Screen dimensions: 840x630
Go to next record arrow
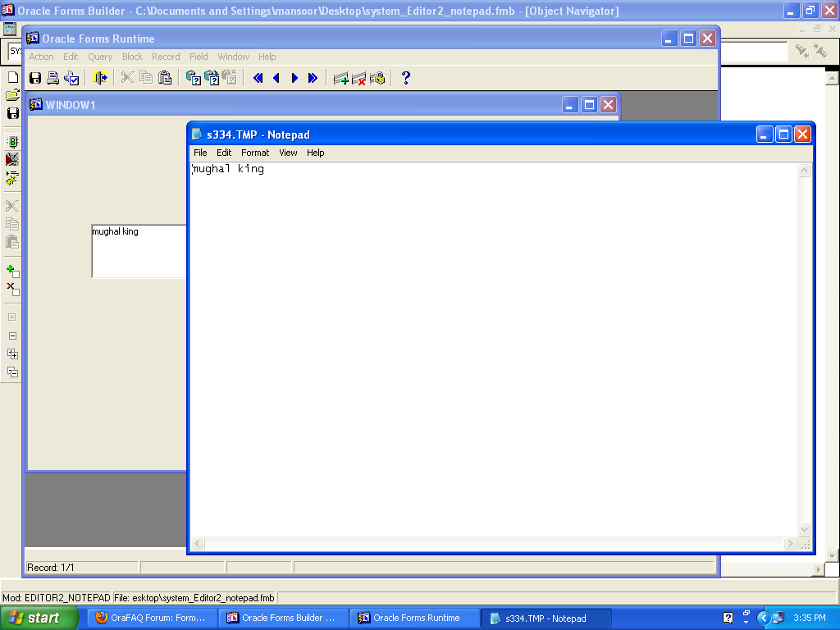click(294, 78)
